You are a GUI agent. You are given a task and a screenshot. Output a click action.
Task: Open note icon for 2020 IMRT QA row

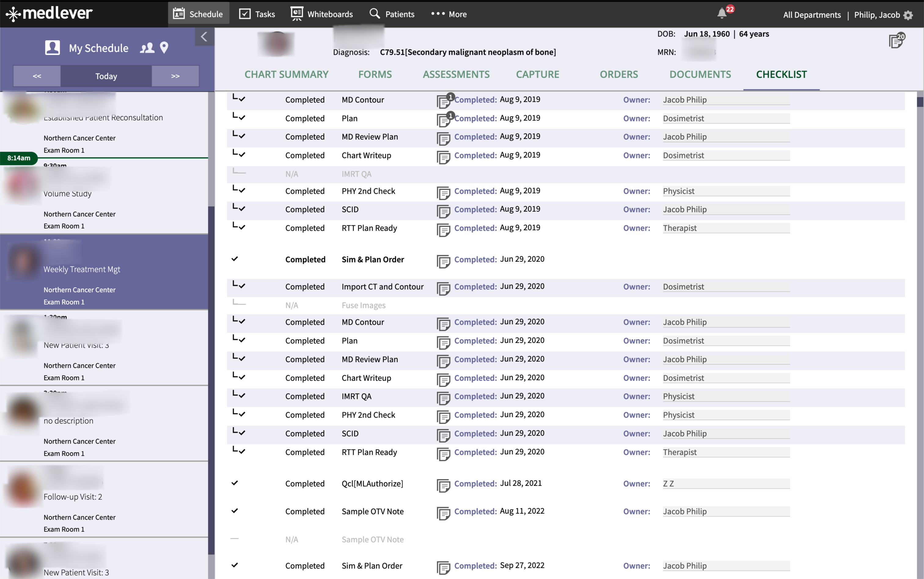coord(444,398)
